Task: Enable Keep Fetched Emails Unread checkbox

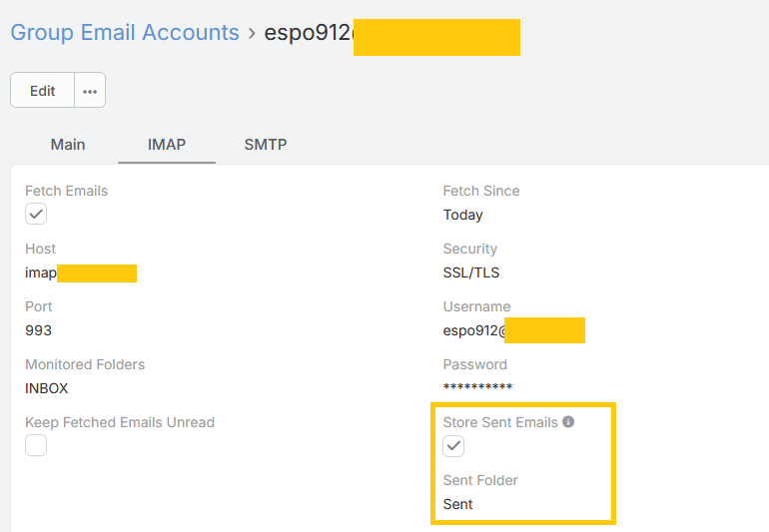Action: click(x=36, y=445)
